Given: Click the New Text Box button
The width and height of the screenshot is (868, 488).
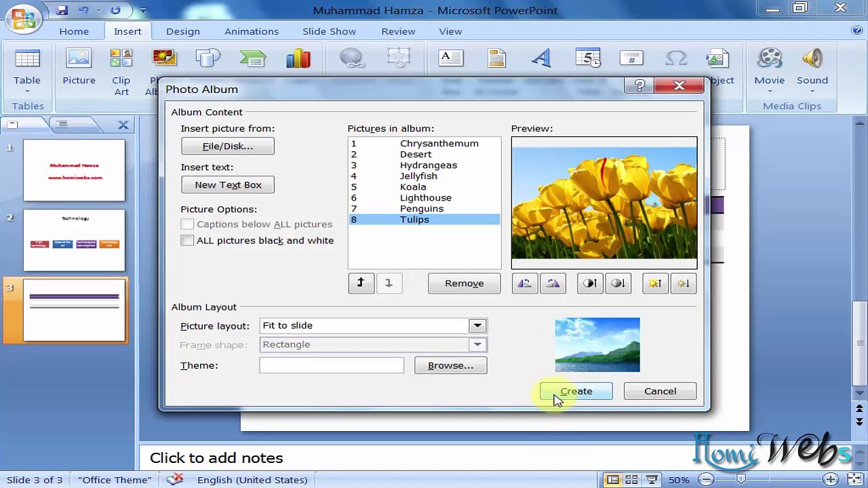Looking at the screenshot, I should point(228,184).
